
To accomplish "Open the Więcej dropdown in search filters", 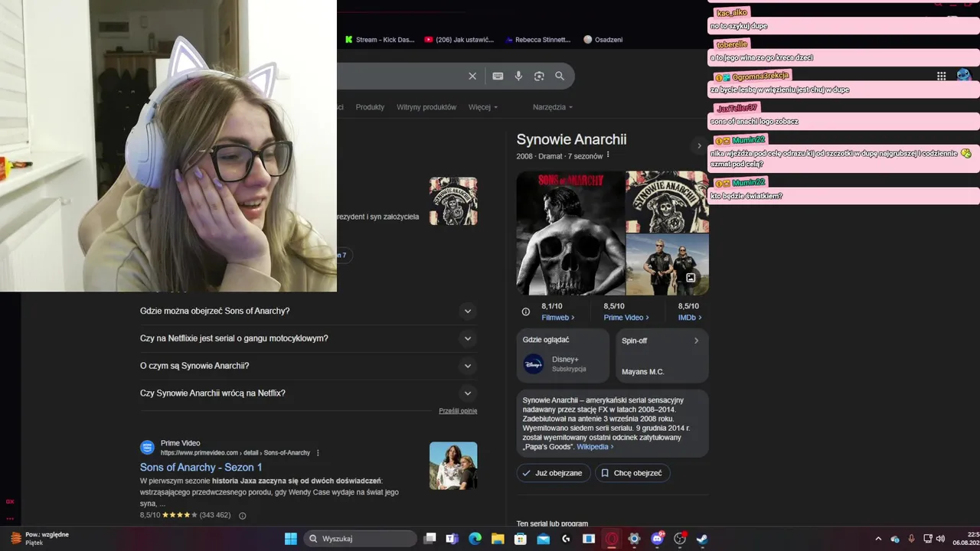I will (483, 107).
